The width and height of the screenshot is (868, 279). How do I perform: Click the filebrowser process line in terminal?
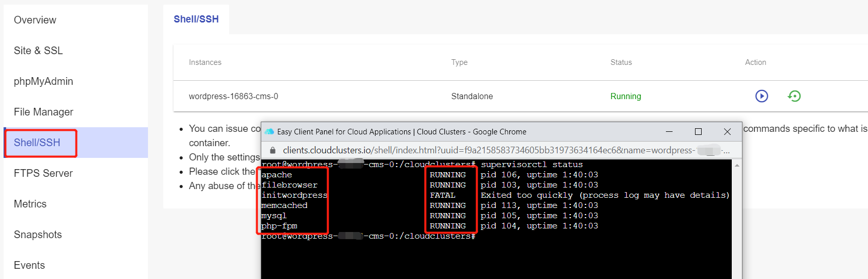tap(430, 185)
